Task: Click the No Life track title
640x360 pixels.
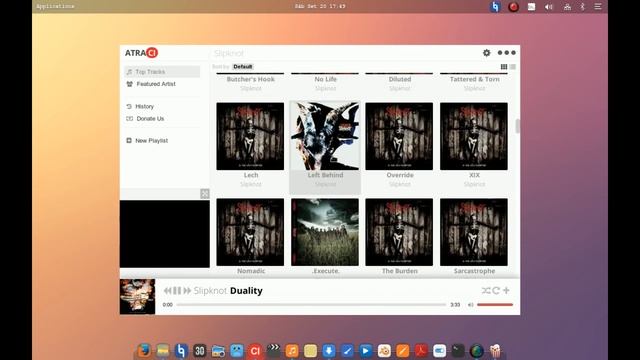Action: (x=325, y=79)
